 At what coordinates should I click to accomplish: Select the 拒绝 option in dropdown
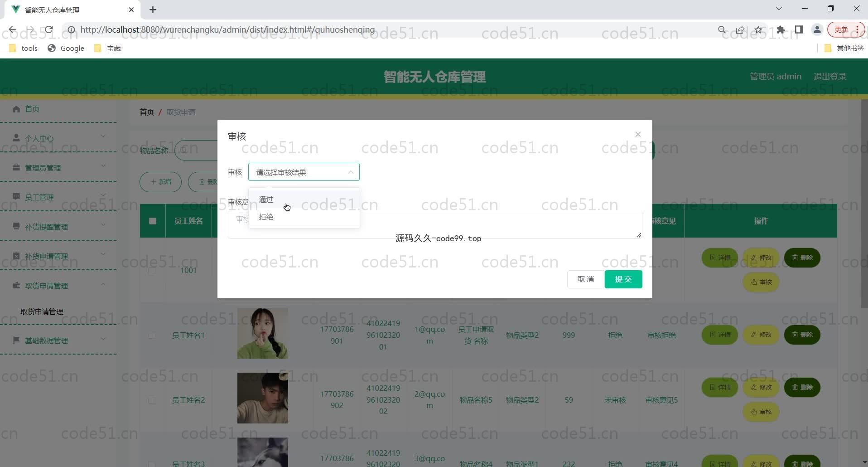click(x=304, y=217)
